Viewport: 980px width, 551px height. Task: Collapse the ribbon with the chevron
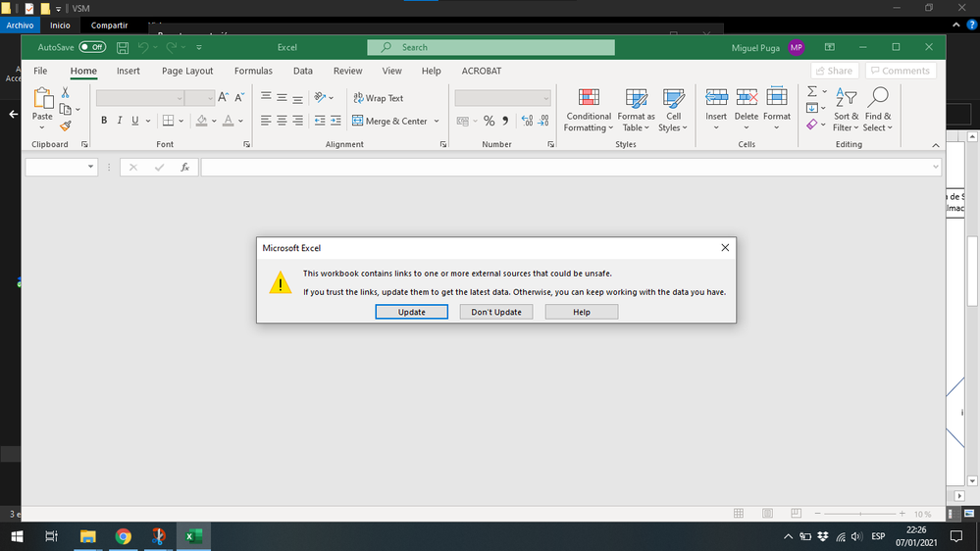tap(936, 145)
